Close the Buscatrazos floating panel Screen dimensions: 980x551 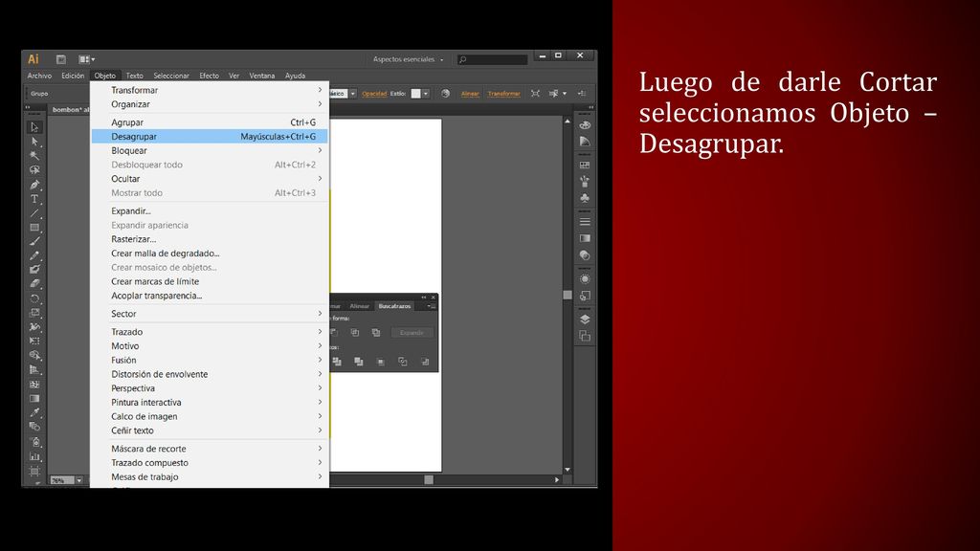(434, 298)
